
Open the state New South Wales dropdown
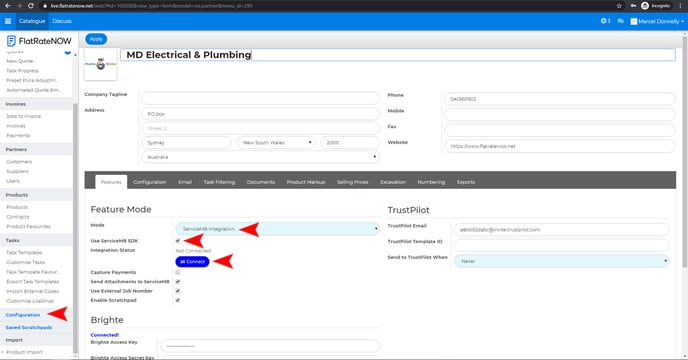point(276,143)
